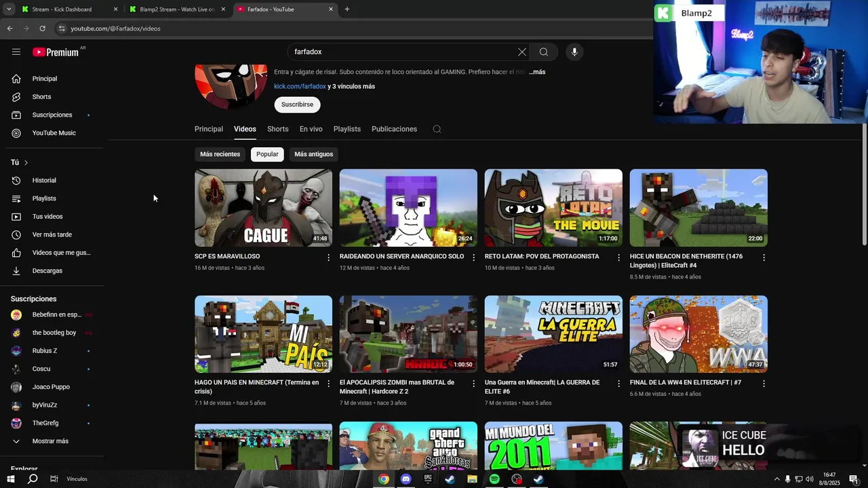Open options menu for RETO LATAM video

pos(618,258)
